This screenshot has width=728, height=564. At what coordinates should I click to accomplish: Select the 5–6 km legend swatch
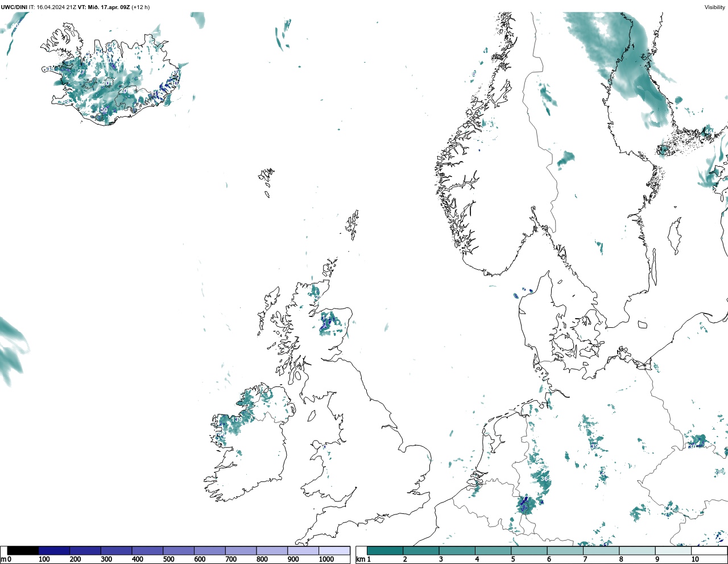tap(529, 551)
